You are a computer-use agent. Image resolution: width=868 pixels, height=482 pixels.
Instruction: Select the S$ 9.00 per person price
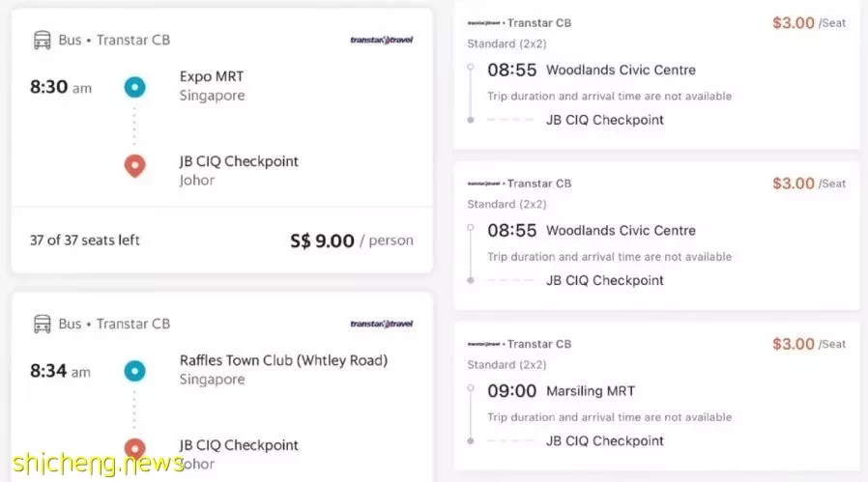pyautogui.click(x=352, y=241)
